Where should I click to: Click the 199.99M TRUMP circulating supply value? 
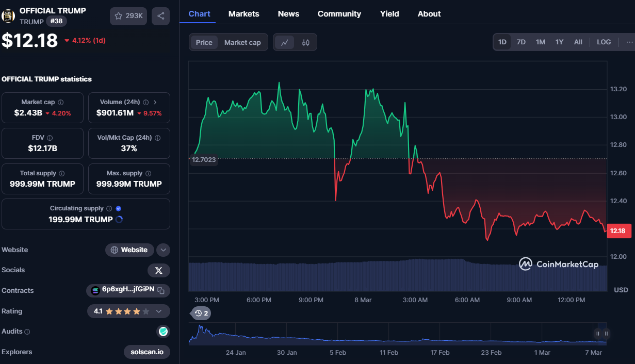pos(80,220)
